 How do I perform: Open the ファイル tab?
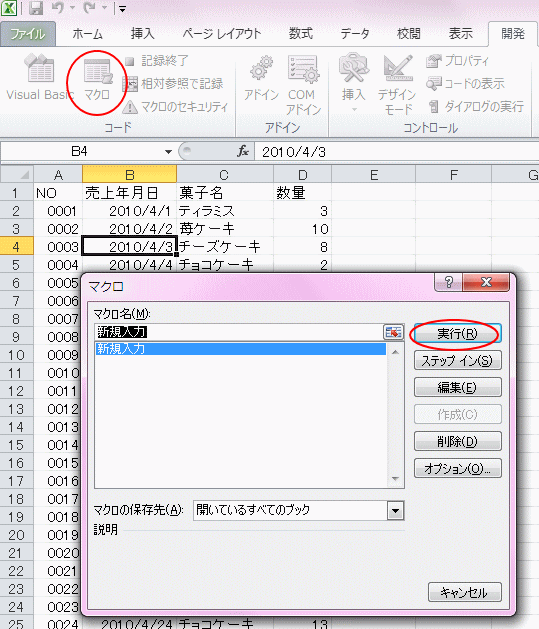[x=28, y=34]
